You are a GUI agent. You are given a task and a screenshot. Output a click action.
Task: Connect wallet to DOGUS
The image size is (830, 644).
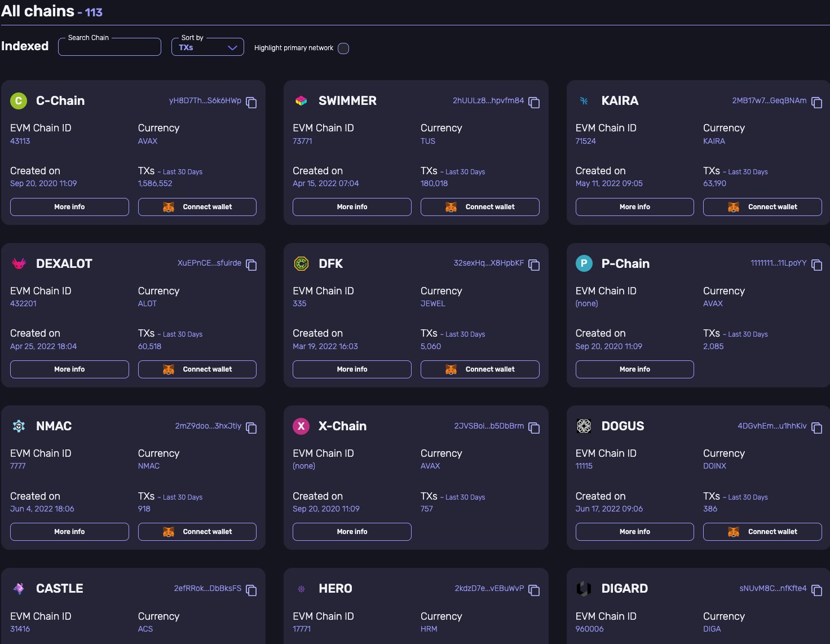[x=762, y=532]
